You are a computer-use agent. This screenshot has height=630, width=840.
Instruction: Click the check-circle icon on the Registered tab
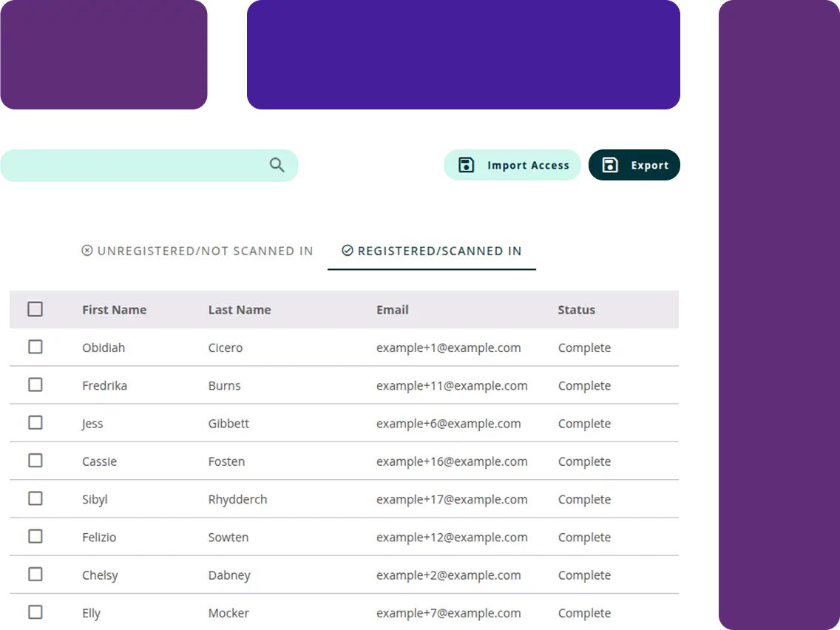[x=348, y=251]
